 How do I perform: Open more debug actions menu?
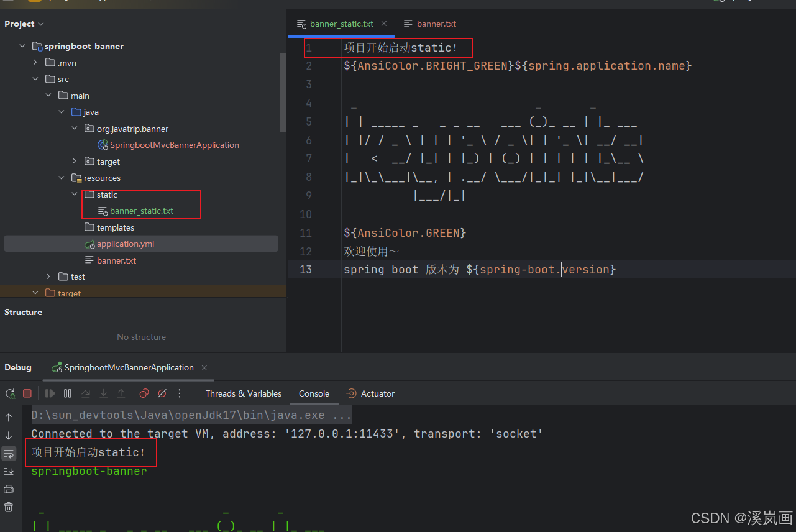(x=180, y=393)
